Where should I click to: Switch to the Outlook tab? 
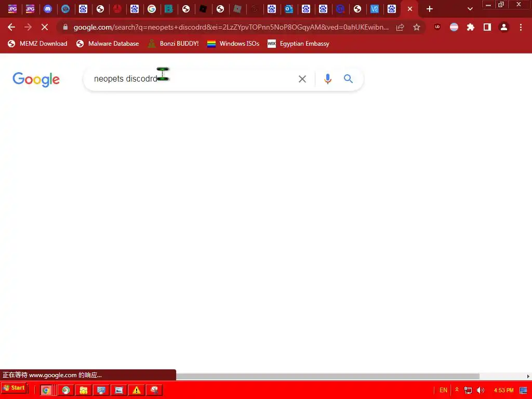point(289,9)
